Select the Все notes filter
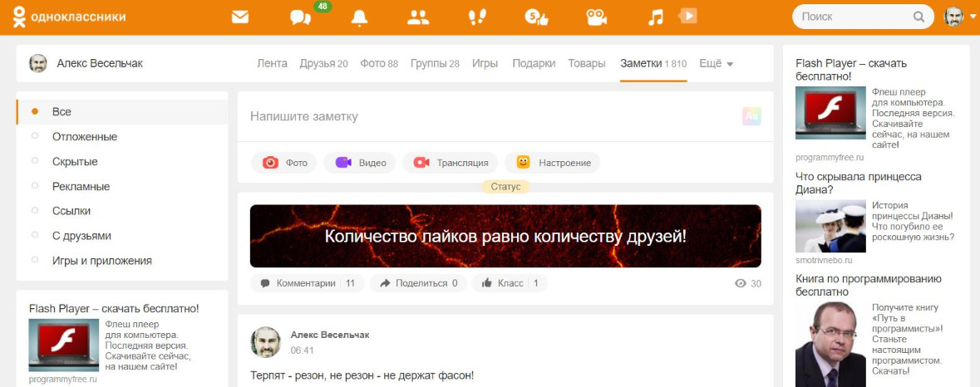Image resolution: width=980 pixels, height=387 pixels. tap(122, 112)
